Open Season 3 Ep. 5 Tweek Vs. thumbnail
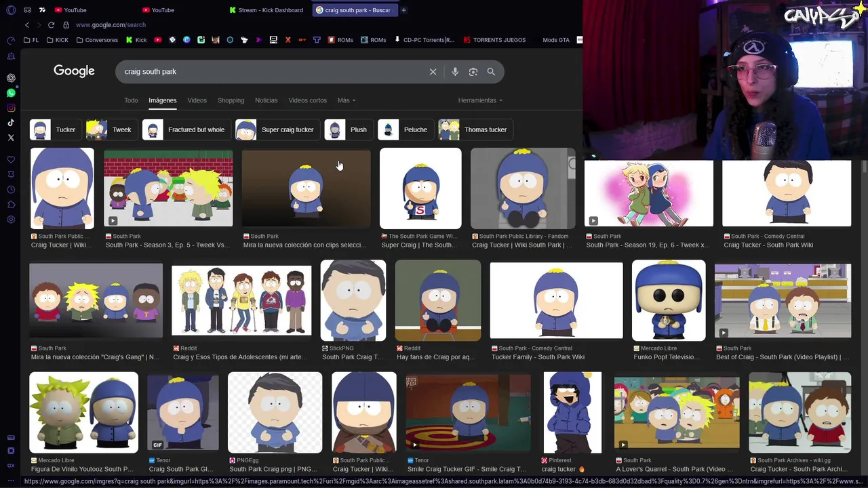 pyautogui.click(x=168, y=188)
